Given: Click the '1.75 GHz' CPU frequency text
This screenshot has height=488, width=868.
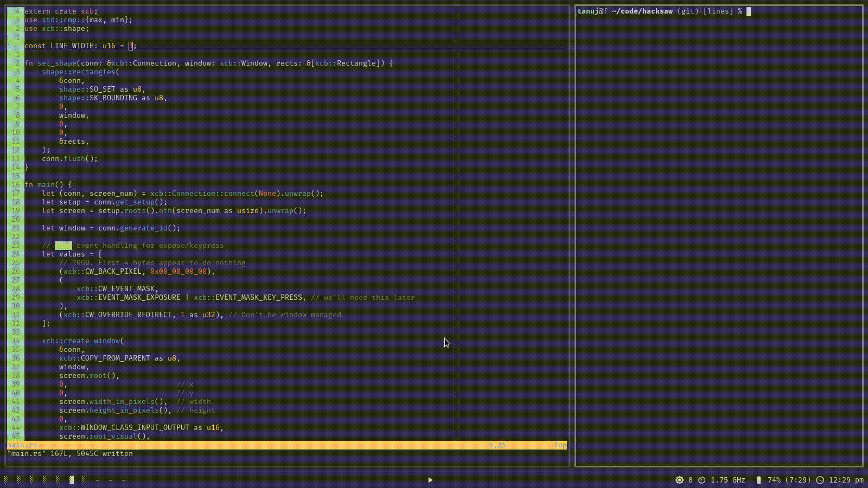Looking at the screenshot, I should tap(727, 480).
